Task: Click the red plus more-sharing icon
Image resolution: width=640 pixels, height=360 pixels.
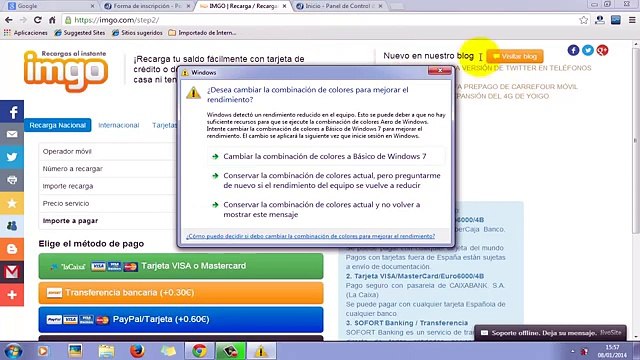Action: [12, 294]
